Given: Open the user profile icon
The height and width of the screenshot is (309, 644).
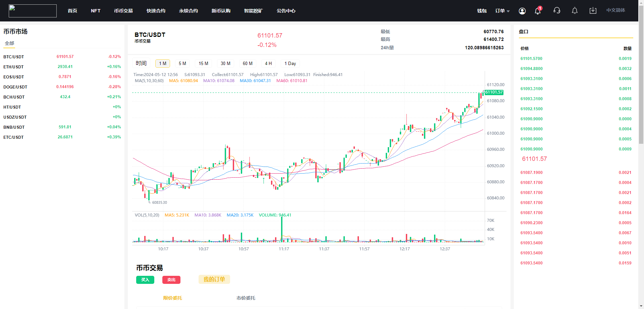Looking at the screenshot, I should click(522, 11).
